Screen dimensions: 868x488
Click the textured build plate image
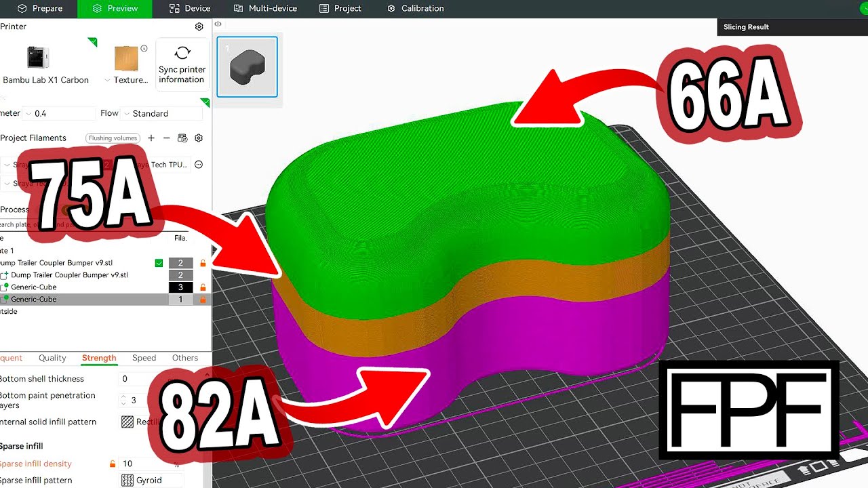(x=126, y=58)
